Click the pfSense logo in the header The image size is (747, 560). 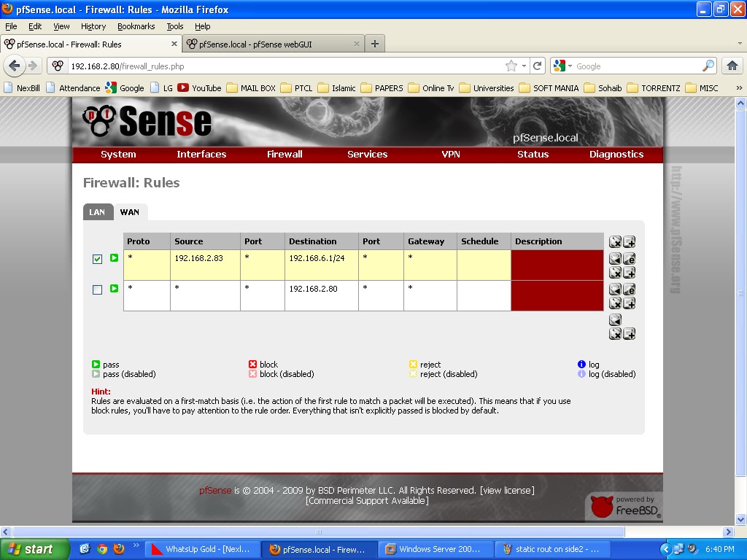pos(146,122)
